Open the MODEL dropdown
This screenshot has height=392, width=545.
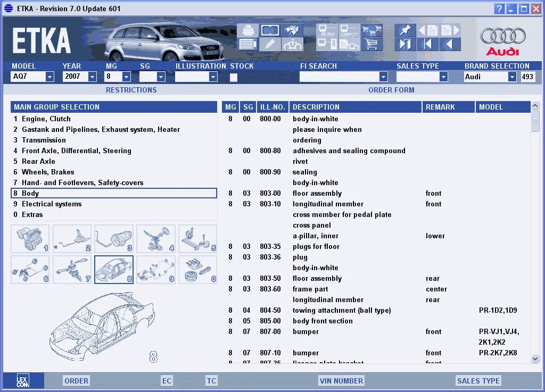(x=49, y=77)
